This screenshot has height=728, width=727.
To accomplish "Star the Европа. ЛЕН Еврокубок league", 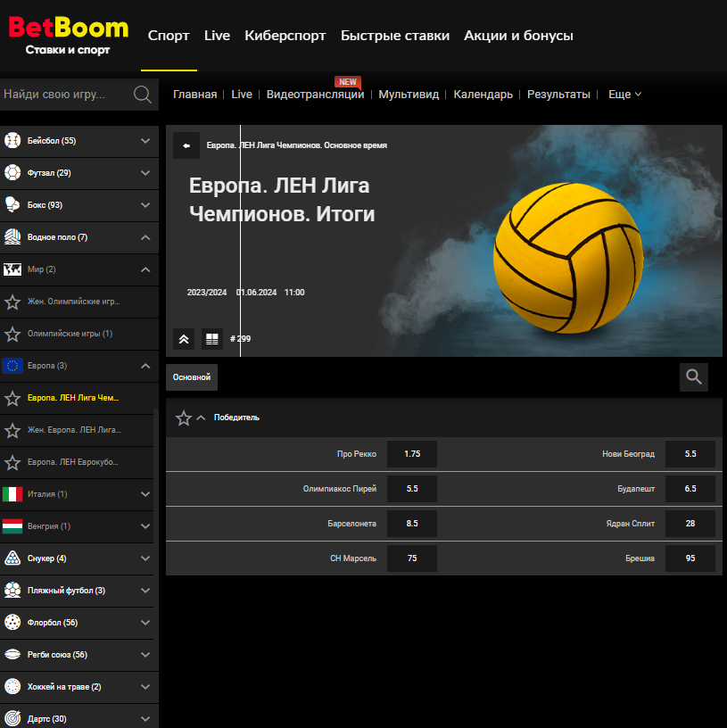I will click(12, 462).
